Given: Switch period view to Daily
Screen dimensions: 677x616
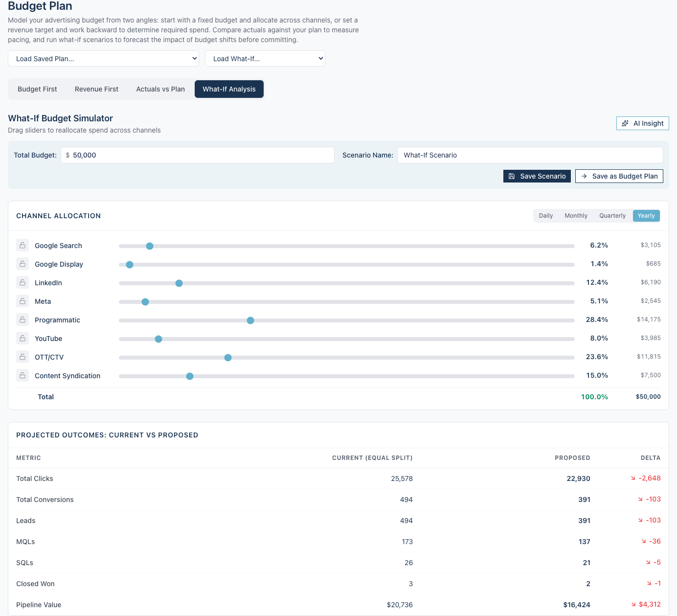Looking at the screenshot, I should pyautogui.click(x=546, y=216).
